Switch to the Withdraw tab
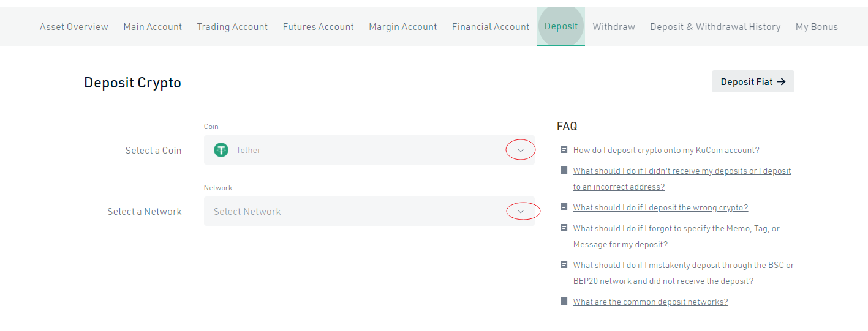This screenshot has height=331, width=868. [x=614, y=27]
